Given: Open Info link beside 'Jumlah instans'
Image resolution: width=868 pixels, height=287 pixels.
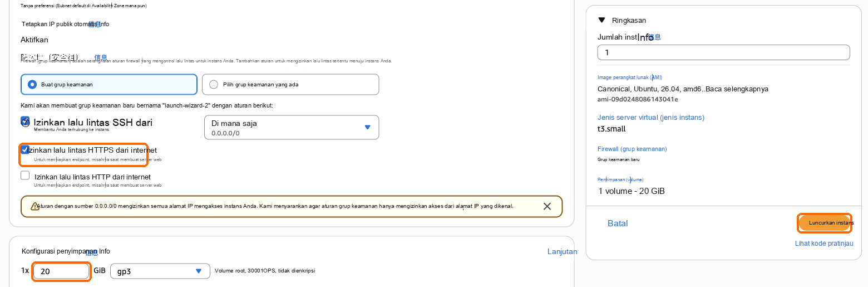Looking at the screenshot, I should (654, 37).
